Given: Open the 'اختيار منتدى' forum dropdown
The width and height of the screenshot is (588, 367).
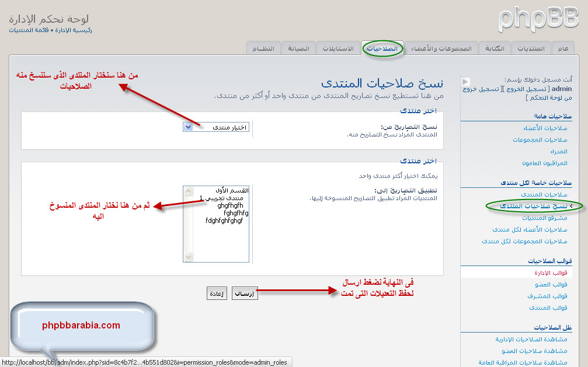Looking at the screenshot, I should pos(216,127).
